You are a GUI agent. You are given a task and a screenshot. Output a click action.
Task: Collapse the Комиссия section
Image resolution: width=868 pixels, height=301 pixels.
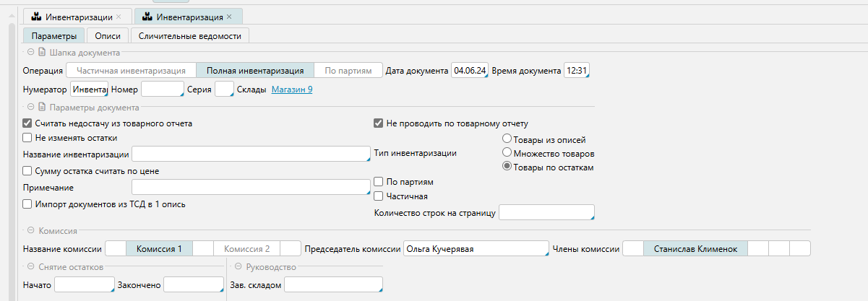(30, 232)
